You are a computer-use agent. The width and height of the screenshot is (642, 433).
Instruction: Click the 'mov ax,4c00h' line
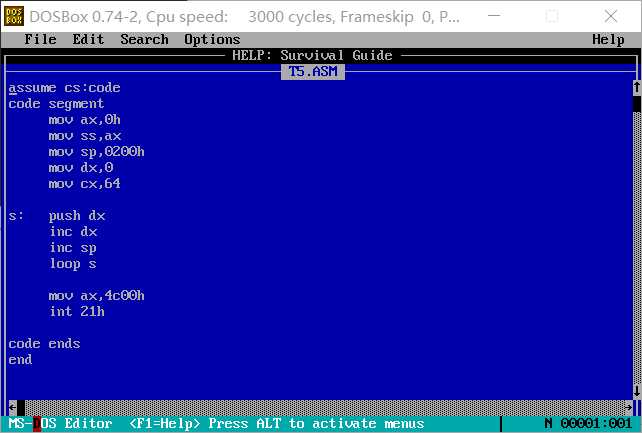pyautogui.click(x=96, y=295)
